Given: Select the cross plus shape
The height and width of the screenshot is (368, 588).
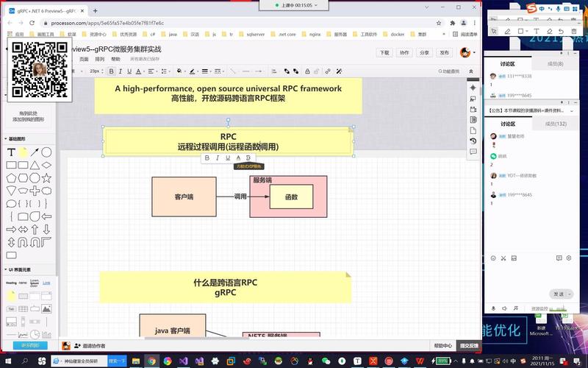Looking at the screenshot, I should (35, 191).
